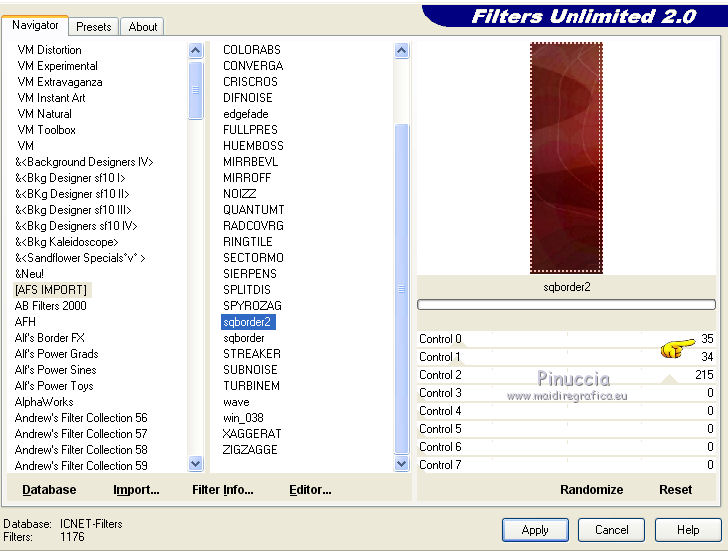
Task: Select the STREAKER filter
Action: tap(252, 354)
